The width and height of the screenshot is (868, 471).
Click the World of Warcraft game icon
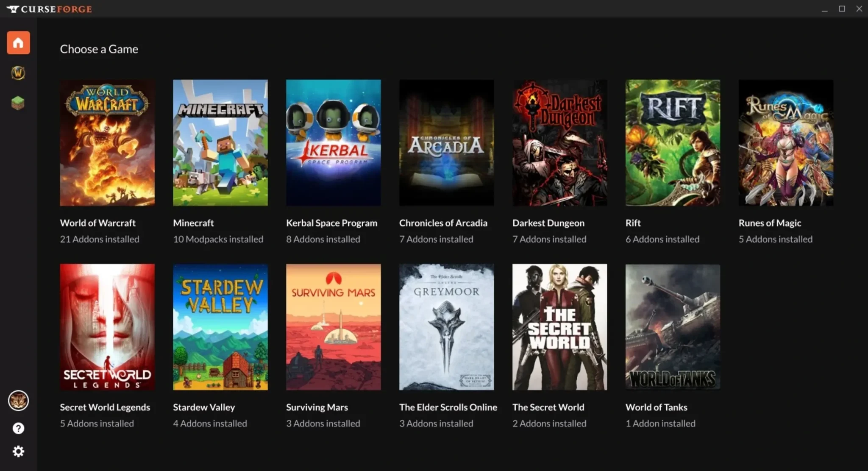pos(107,143)
